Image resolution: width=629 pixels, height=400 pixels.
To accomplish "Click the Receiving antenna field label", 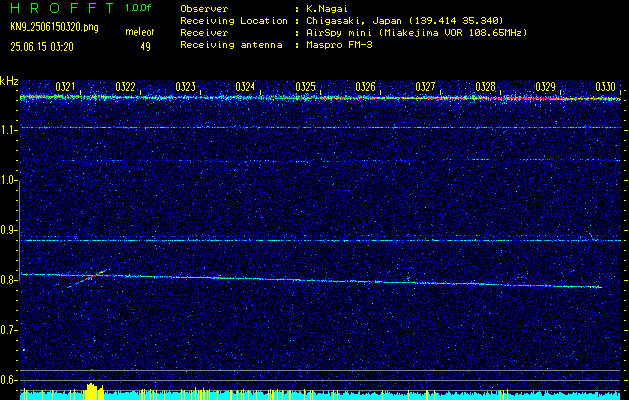I will click(231, 45).
